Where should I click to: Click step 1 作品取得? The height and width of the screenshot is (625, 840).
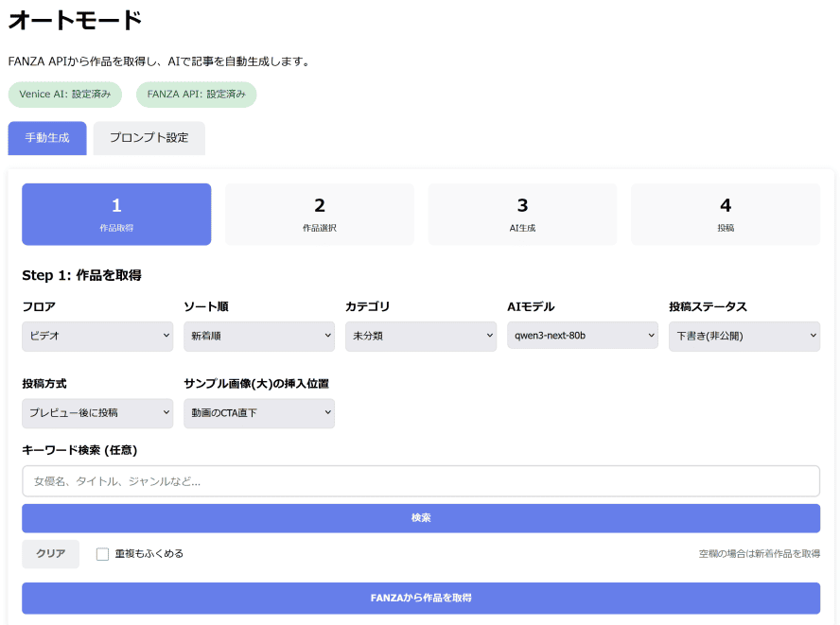pos(115,214)
